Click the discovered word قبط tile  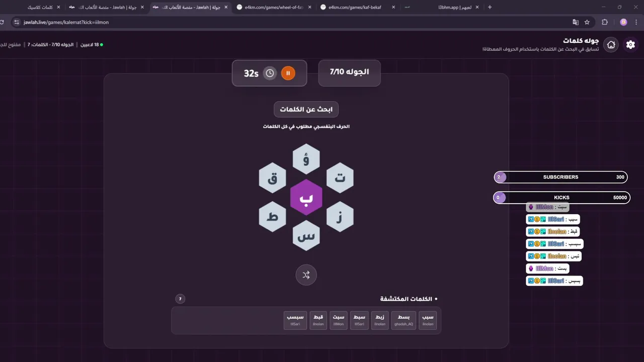click(318, 320)
